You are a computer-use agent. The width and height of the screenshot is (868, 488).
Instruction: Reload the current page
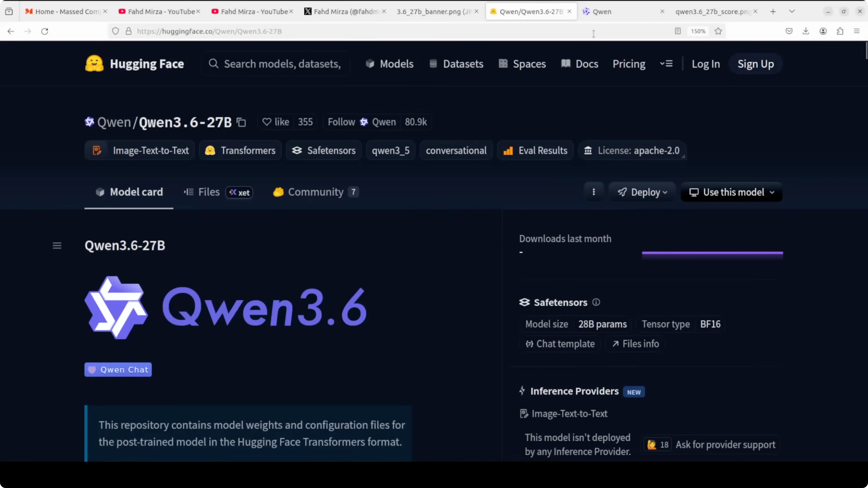coord(45,31)
